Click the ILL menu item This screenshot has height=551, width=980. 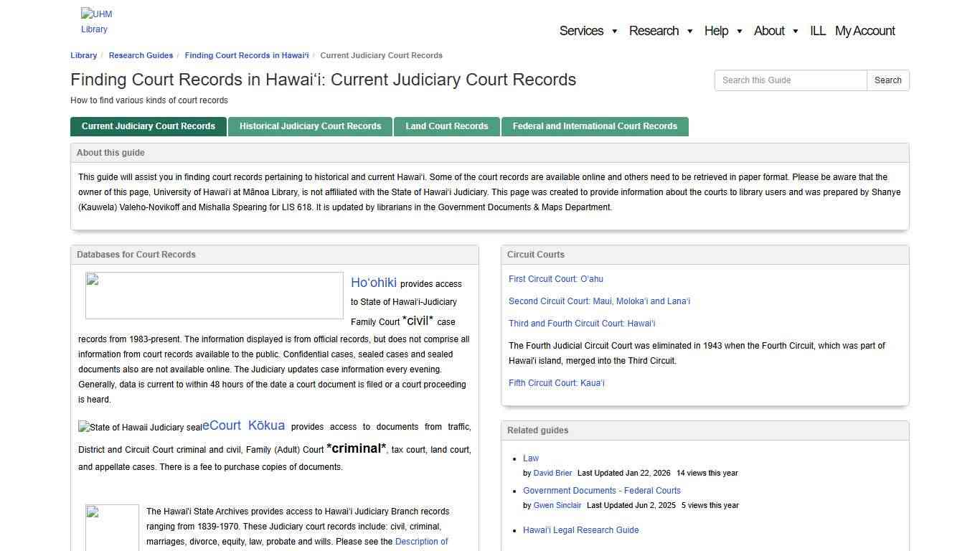click(817, 31)
